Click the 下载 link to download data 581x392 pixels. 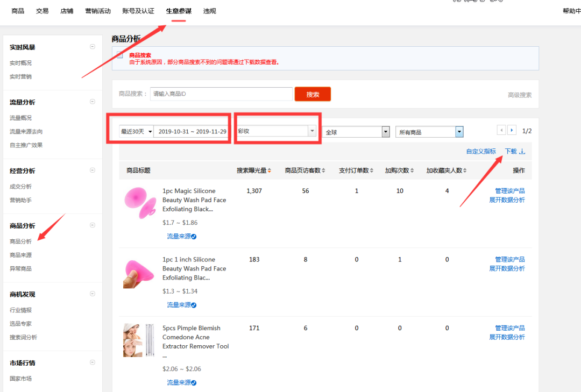(511, 151)
